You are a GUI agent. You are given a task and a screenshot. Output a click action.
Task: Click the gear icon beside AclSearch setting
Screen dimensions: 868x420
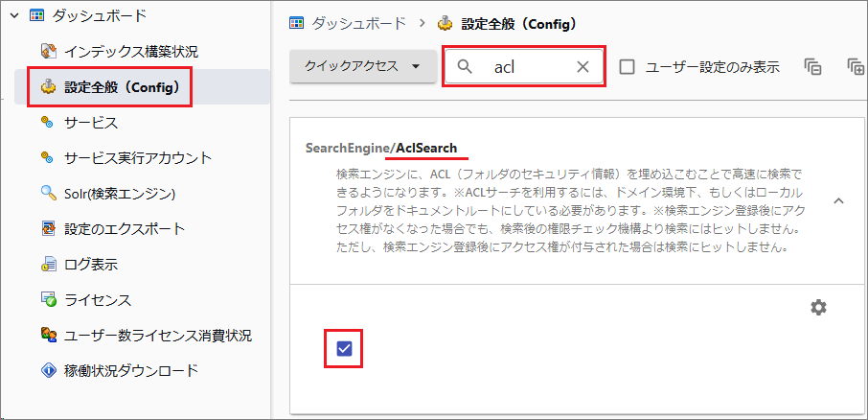(818, 307)
